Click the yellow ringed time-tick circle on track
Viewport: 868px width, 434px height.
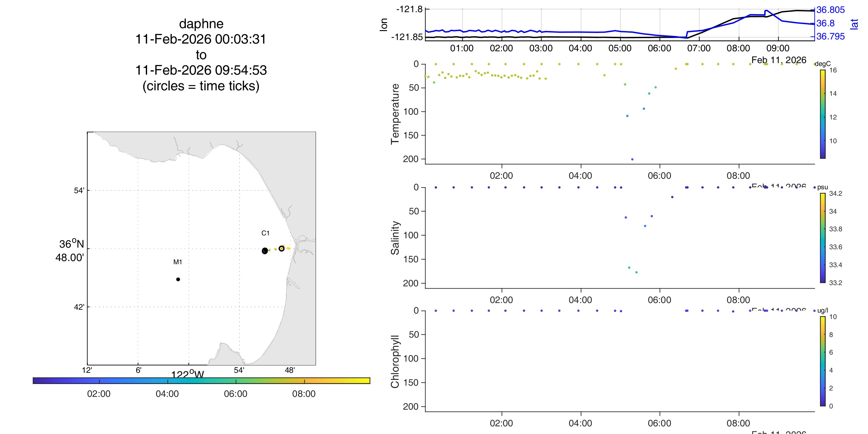281,249
